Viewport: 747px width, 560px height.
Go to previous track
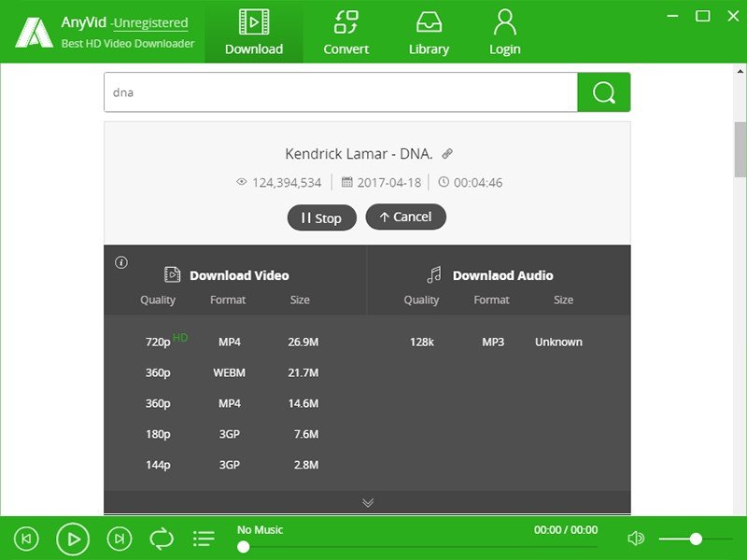[26, 539]
